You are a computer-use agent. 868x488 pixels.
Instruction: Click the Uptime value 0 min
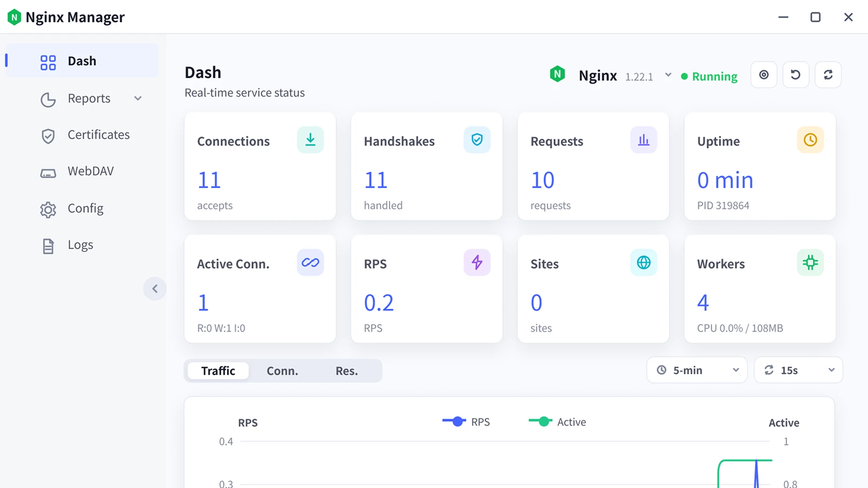(x=725, y=180)
